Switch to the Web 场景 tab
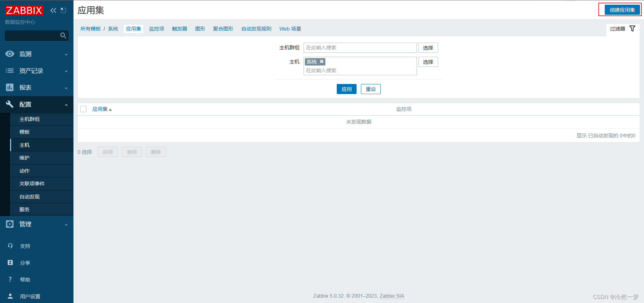Image resolution: width=644 pixels, height=303 pixels. click(x=290, y=29)
